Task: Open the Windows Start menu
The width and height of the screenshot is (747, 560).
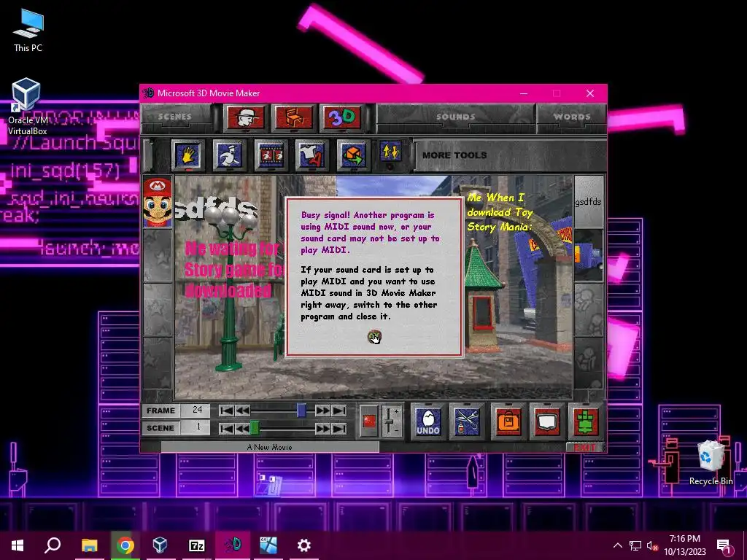Action: pos(18,545)
